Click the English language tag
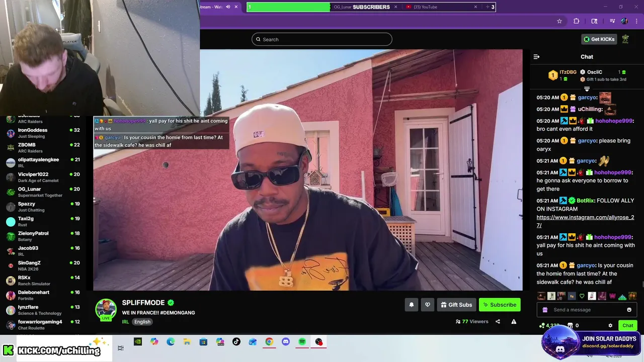The height and width of the screenshot is (362, 644). (x=142, y=322)
